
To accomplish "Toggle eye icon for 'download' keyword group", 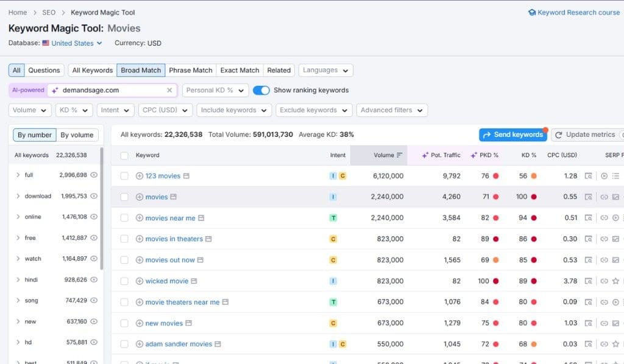I will 94,196.
